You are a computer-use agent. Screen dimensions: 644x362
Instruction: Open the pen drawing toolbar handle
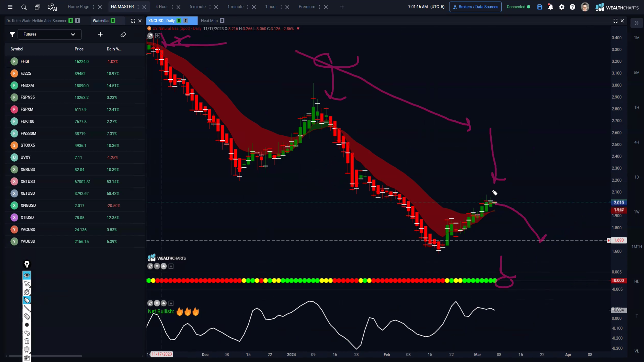click(27, 264)
